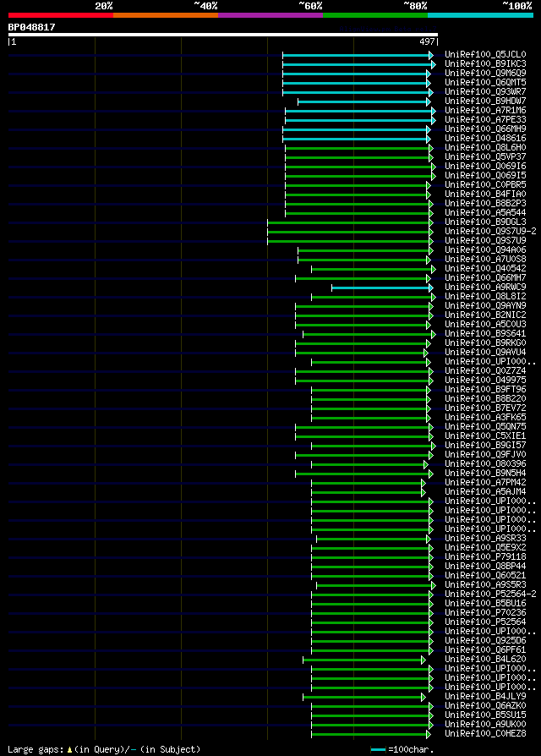Open the UniRef100_A5C0U3 entry
Viewport: 541px width, 756px height.
coord(485,325)
